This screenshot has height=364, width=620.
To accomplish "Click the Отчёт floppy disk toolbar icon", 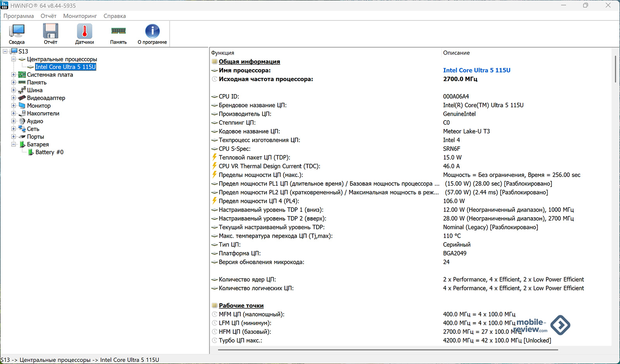I will [50, 31].
